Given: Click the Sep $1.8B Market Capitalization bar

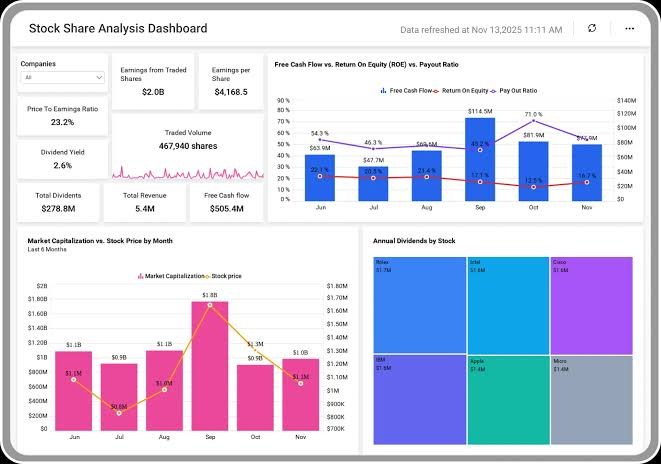Looking at the screenshot, I should [210, 366].
